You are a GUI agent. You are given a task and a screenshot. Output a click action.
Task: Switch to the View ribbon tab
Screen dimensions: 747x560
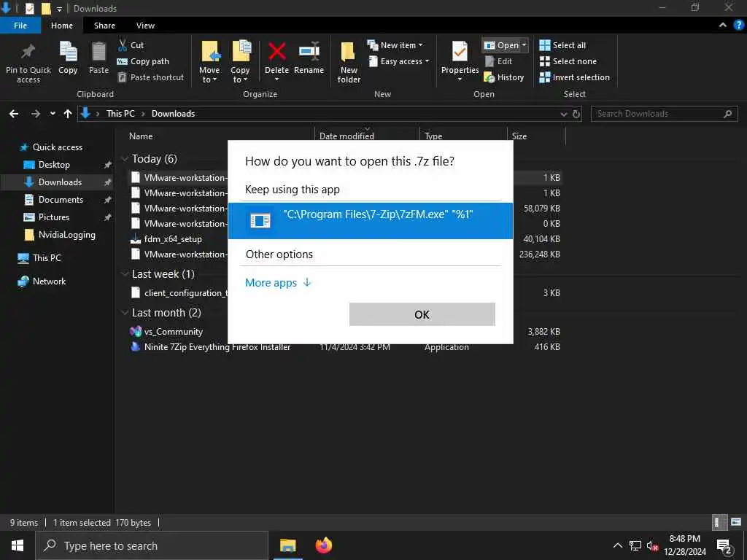pyautogui.click(x=145, y=26)
